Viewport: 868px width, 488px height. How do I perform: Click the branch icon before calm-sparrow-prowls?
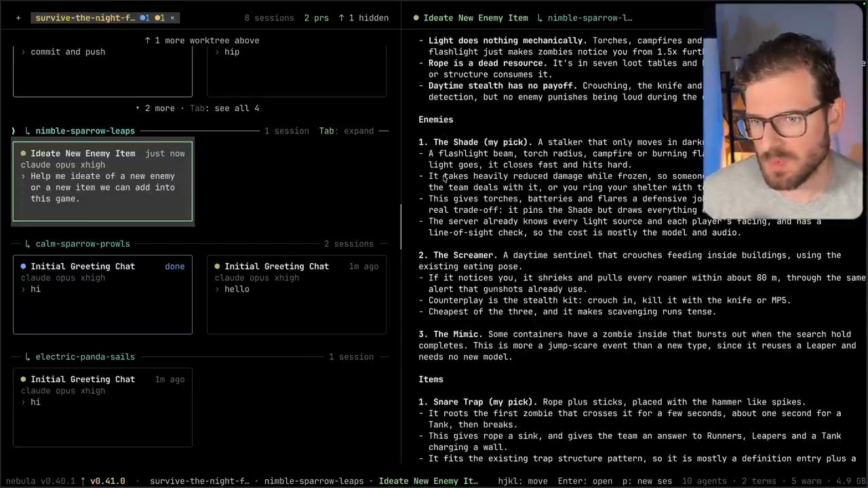point(27,244)
